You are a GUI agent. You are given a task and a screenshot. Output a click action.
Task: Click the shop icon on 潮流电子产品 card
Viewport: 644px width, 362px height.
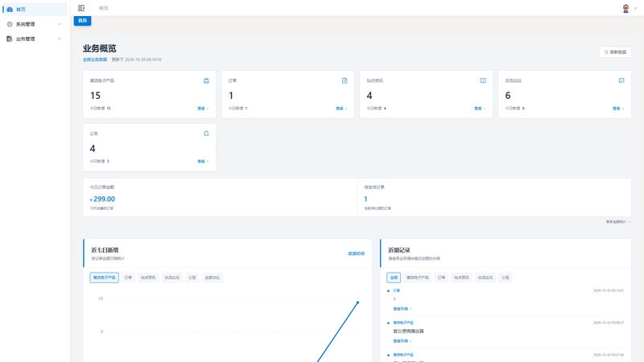[x=206, y=81]
